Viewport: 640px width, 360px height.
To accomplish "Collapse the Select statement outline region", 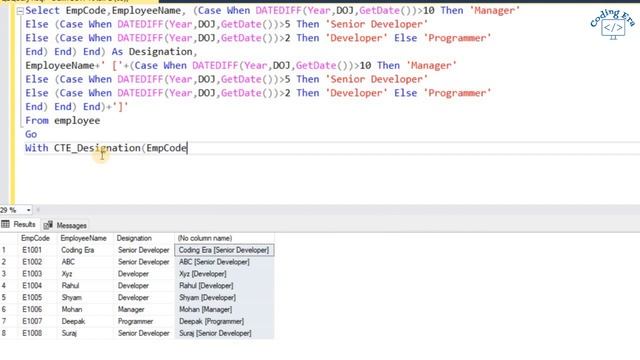I will coord(20,11).
